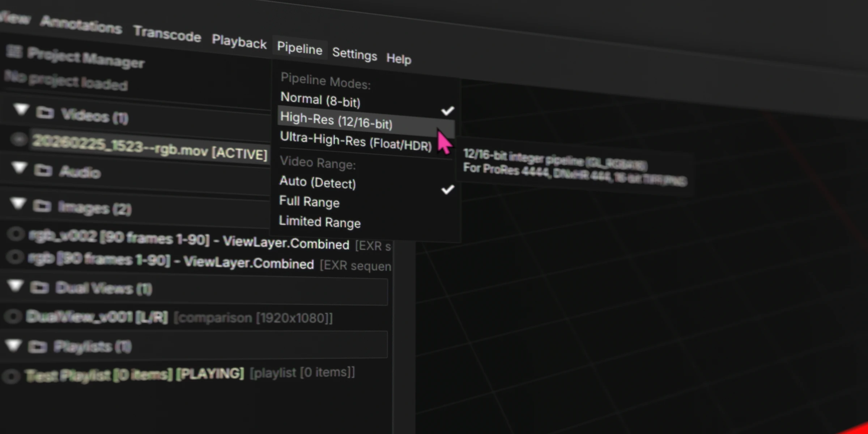Select Full Range video range option
The image size is (868, 434).
click(x=309, y=201)
